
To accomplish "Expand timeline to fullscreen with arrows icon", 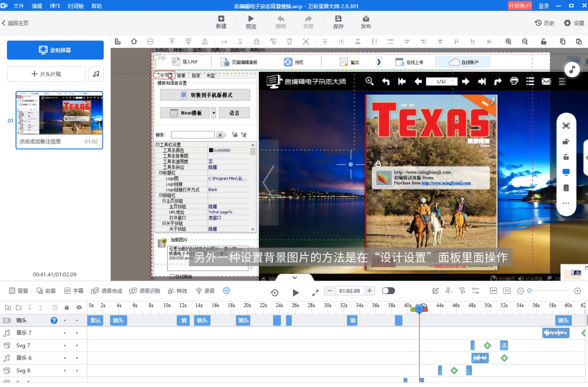I will (315, 293).
